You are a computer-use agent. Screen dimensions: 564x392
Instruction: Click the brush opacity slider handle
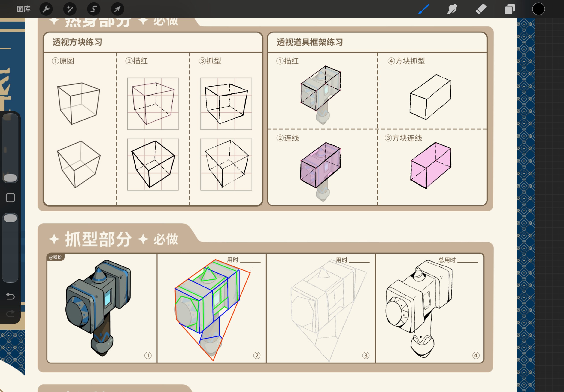[10, 218]
